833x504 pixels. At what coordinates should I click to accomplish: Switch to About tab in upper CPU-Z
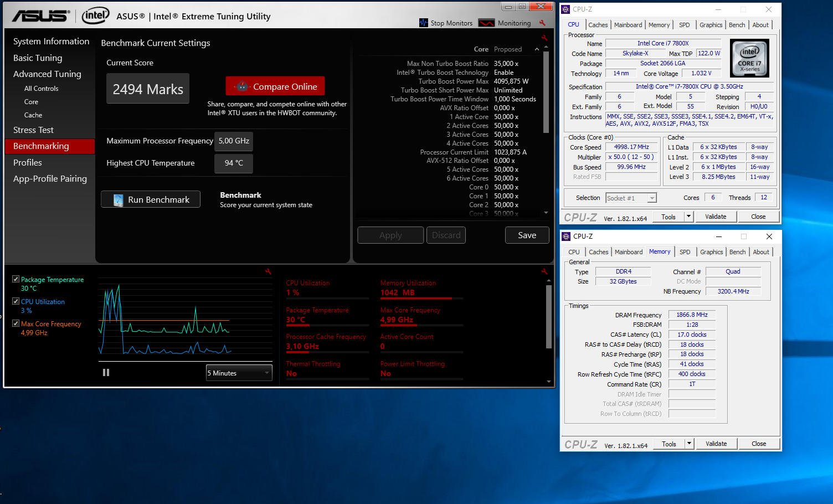click(x=760, y=25)
